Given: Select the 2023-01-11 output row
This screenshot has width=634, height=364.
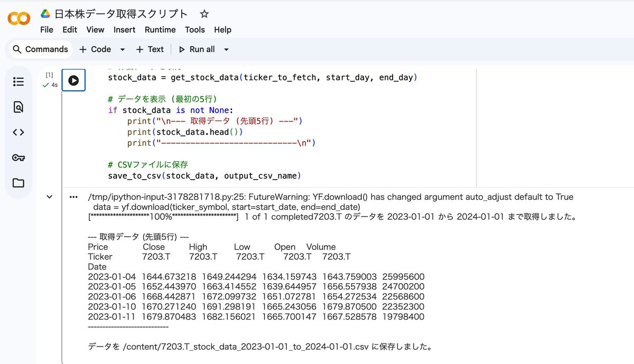Looking at the screenshot, I should (x=256, y=317).
